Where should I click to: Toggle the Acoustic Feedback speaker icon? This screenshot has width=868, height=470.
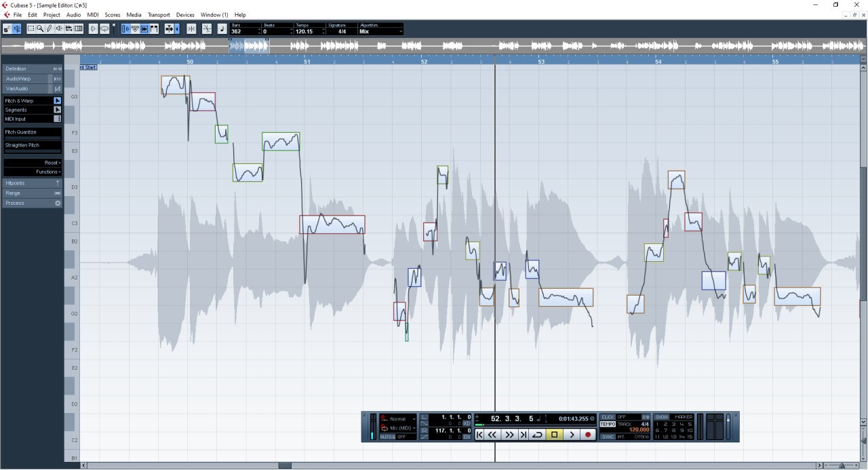click(x=17, y=29)
